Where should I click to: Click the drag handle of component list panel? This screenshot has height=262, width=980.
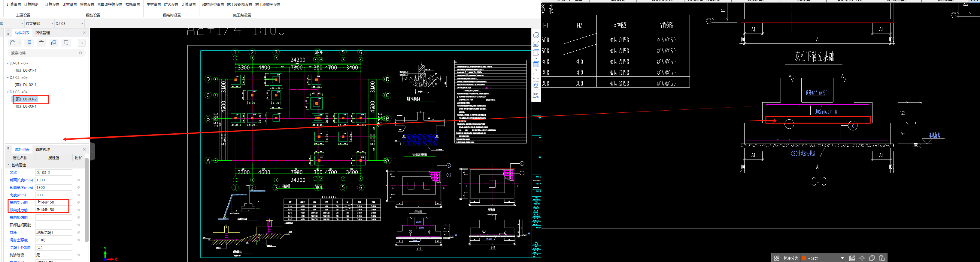pos(8,33)
